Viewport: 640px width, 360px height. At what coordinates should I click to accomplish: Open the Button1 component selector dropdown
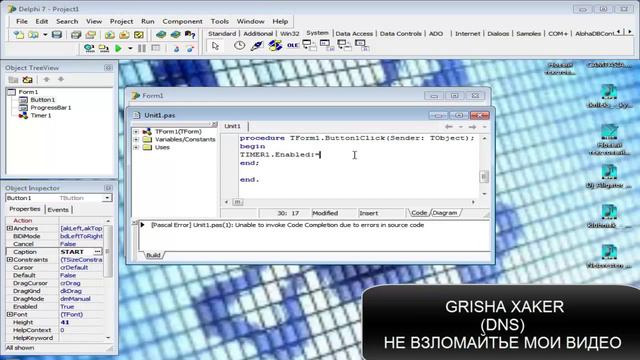coord(107,198)
